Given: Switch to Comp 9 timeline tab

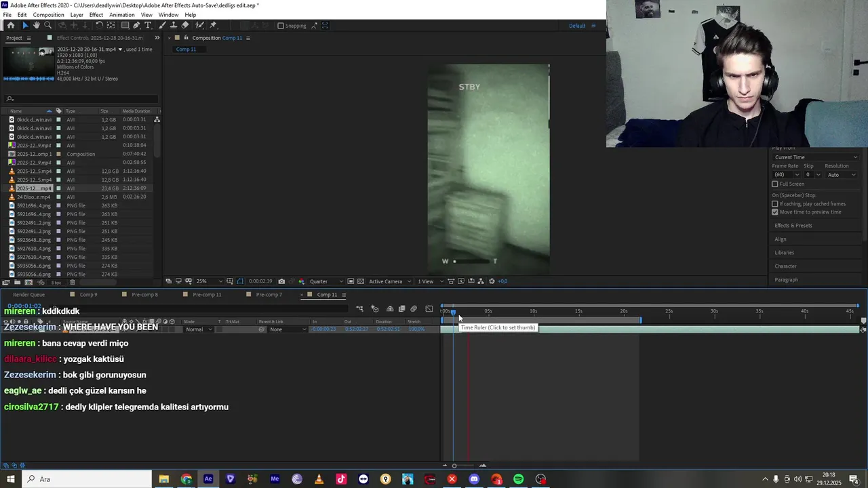Looking at the screenshot, I should (88, 295).
